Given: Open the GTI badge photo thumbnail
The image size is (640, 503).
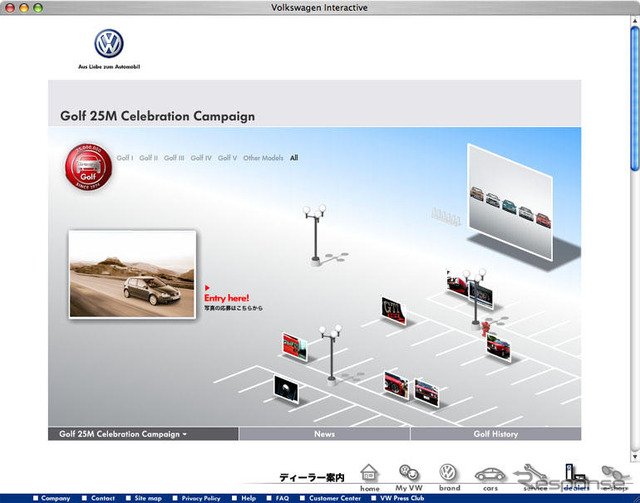Looking at the screenshot, I should click(x=393, y=310).
